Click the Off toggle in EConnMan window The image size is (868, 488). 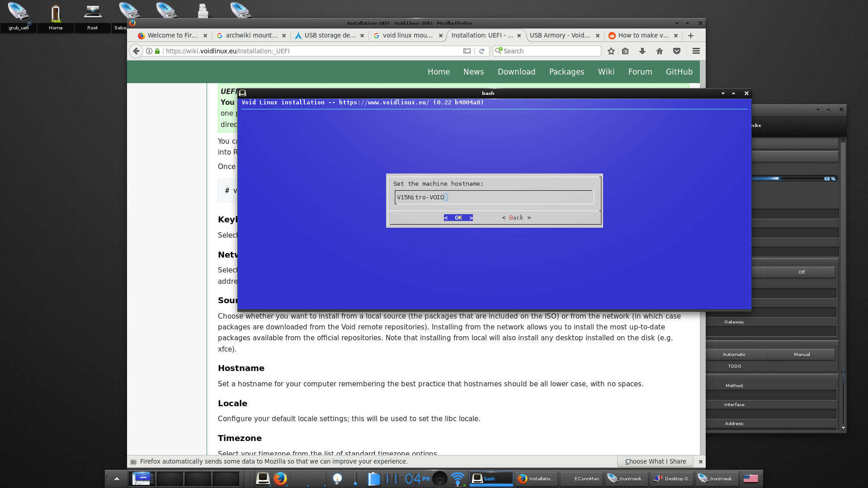click(801, 272)
